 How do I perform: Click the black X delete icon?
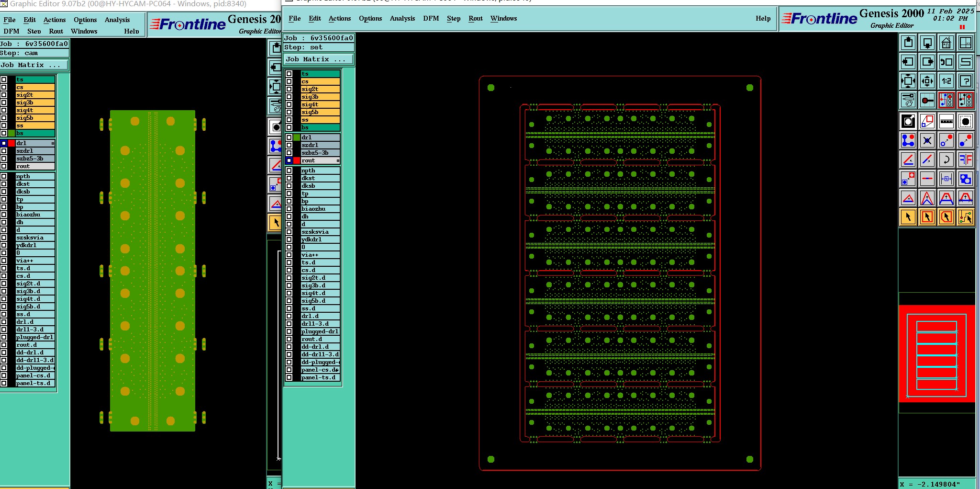927,140
